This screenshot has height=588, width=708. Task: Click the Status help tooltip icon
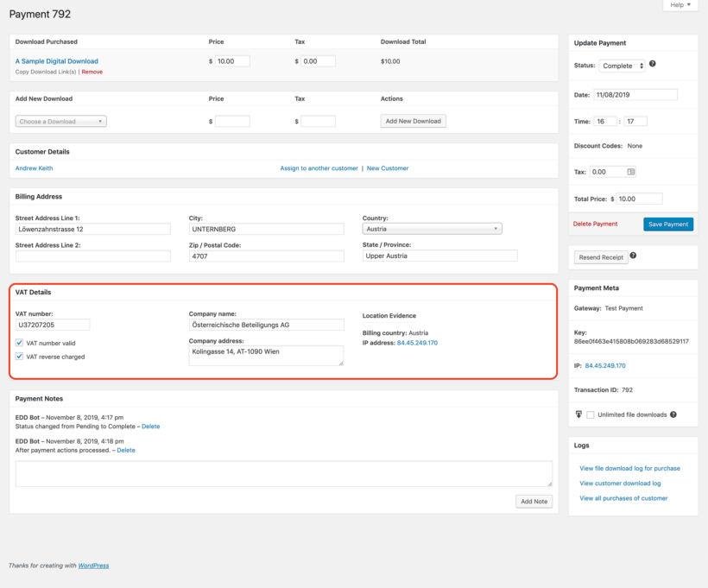pyautogui.click(x=653, y=63)
